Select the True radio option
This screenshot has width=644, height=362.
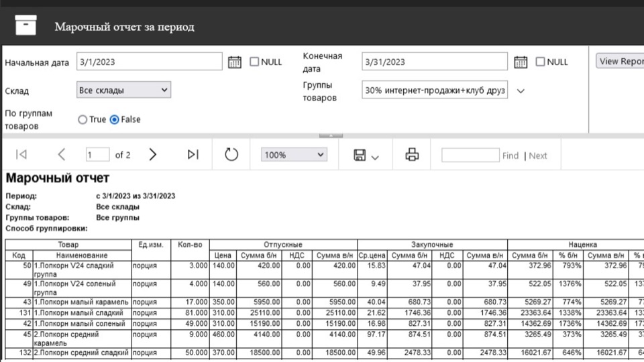(83, 119)
